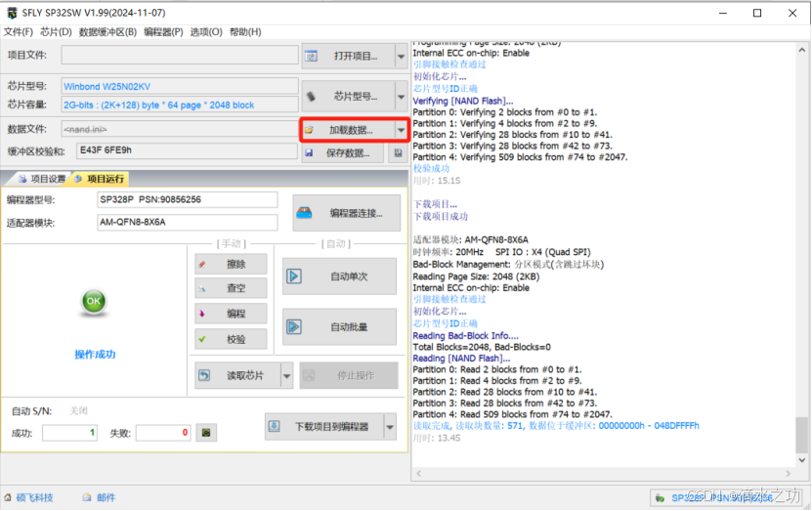Open the 邮件 link
The width and height of the screenshot is (812, 511).
pos(106,497)
